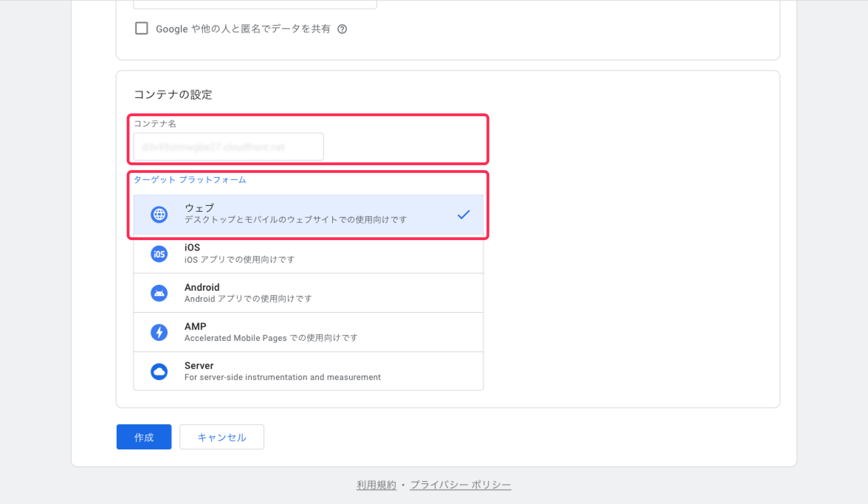This screenshot has height=504, width=868.
Task: Open help icon beside data sharing option
Action: [x=342, y=29]
